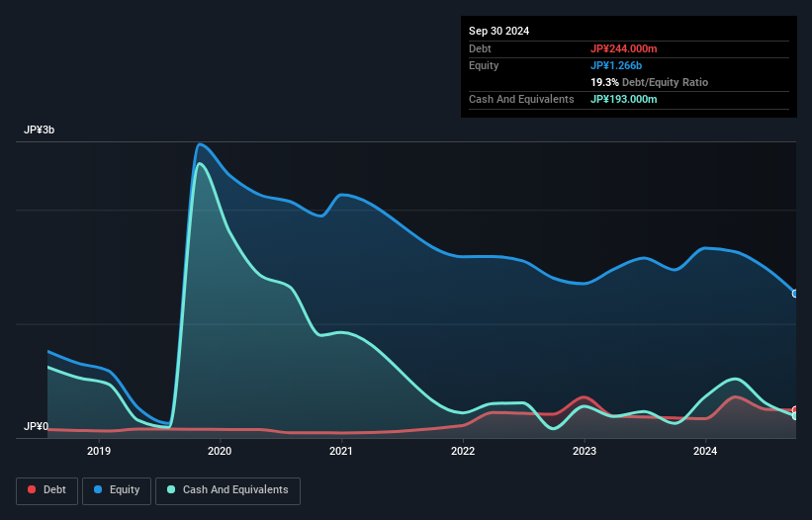Click the 2020 x-axis label

point(220,451)
